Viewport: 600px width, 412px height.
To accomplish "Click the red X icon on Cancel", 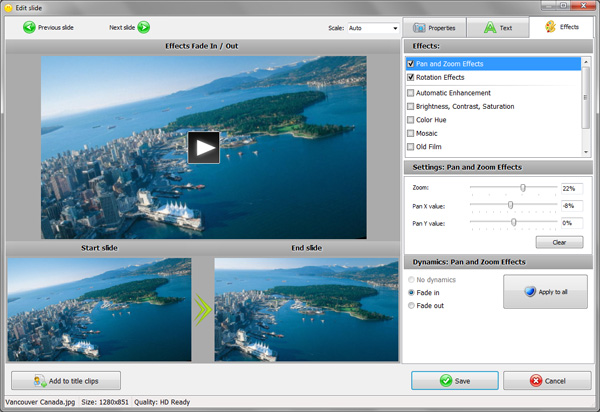I will click(x=536, y=381).
